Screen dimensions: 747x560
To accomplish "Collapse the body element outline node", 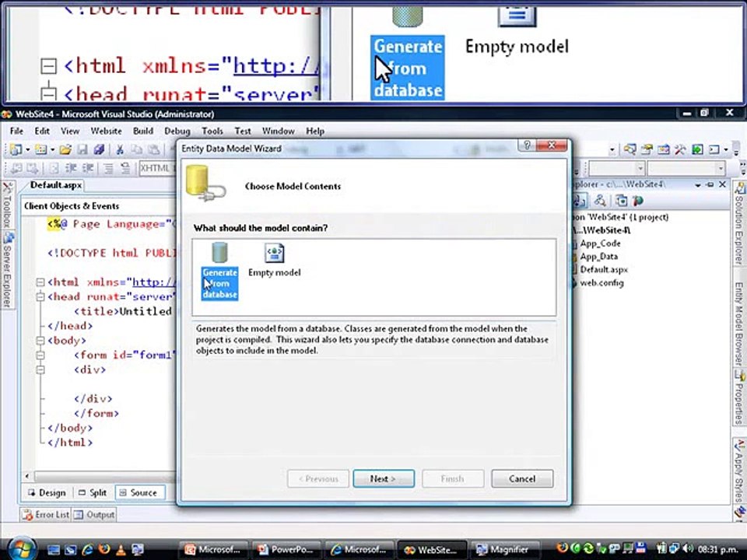I will (x=40, y=341).
